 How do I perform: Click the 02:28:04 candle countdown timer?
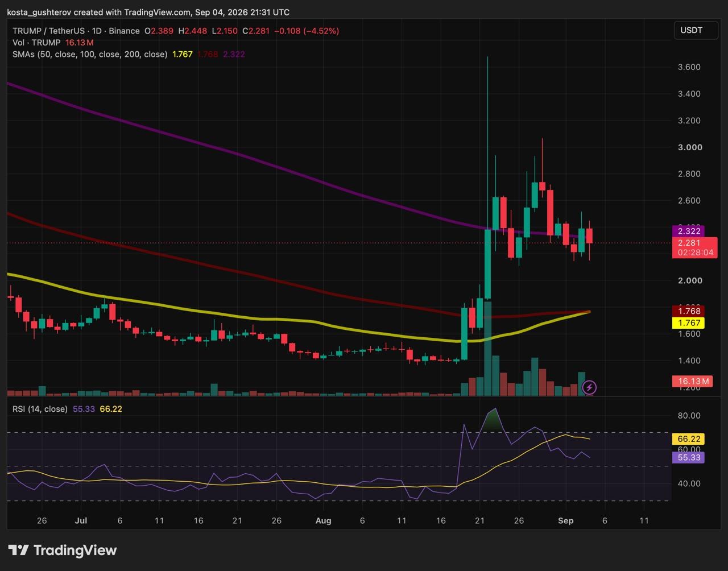coord(695,253)
